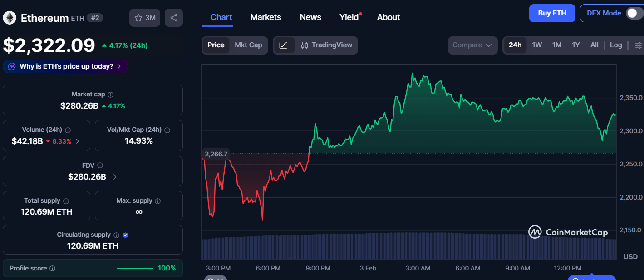This screenshot has height=280, width=644.
Task: Click info icon beside Vol/Mkt Cap (24h)
Action: (x=167, y=130)
